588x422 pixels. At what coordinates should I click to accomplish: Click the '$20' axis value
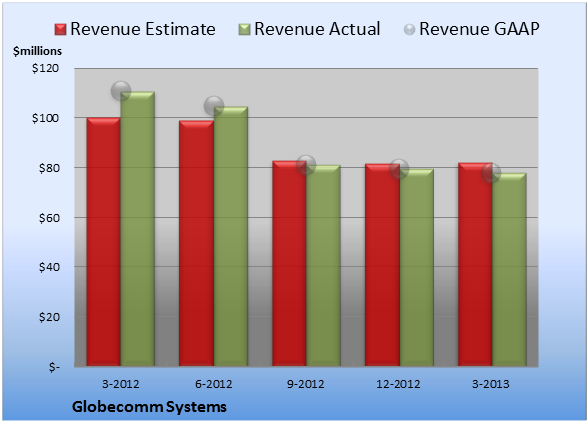pos(49,317)
